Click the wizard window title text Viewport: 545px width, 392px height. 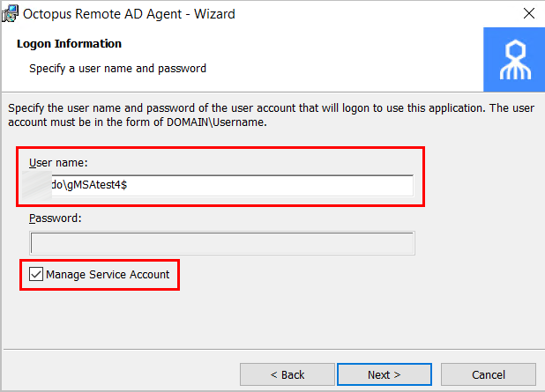coord(129,14)
